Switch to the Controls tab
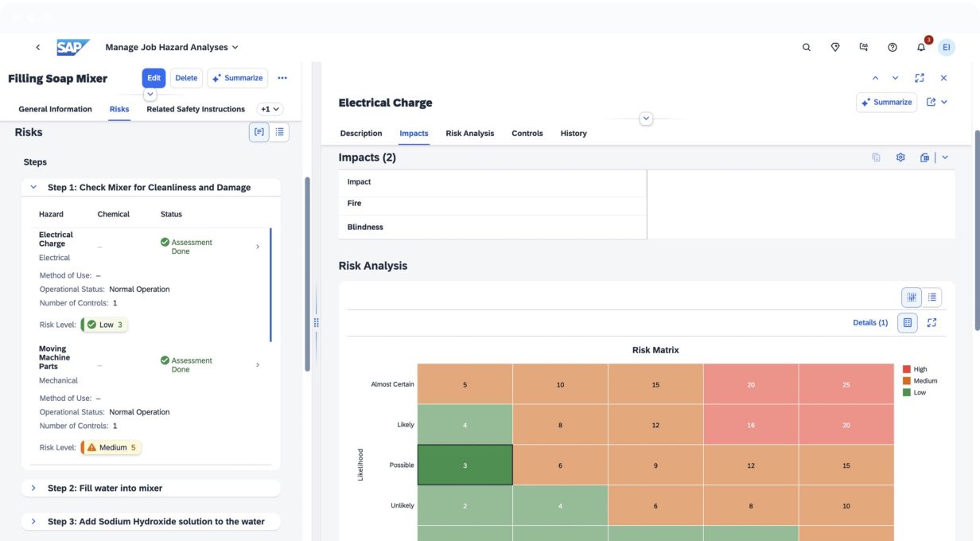980x541 pixels. point(527,134)
